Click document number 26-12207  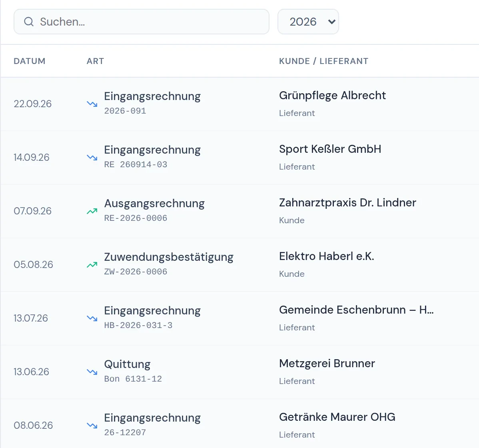125,433
